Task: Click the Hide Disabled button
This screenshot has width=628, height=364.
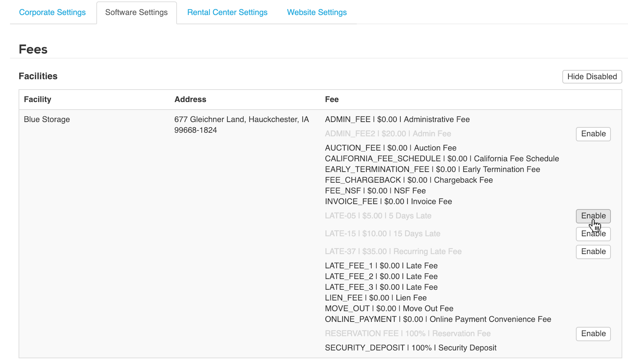Action: [x=592, y=76]
